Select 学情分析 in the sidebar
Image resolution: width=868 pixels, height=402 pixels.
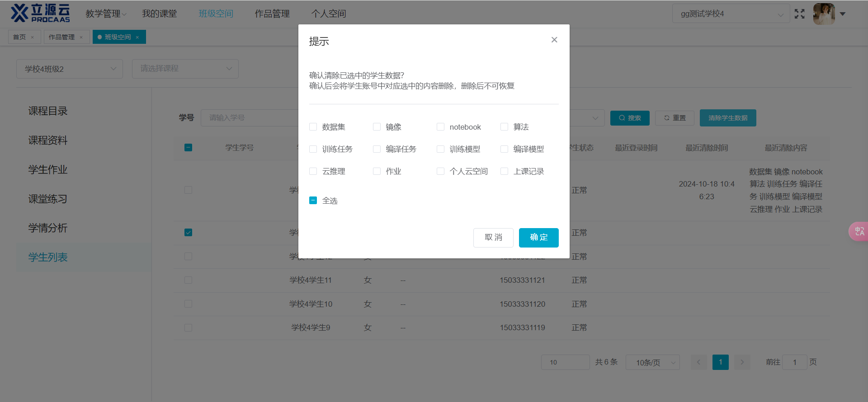point(48,228)
